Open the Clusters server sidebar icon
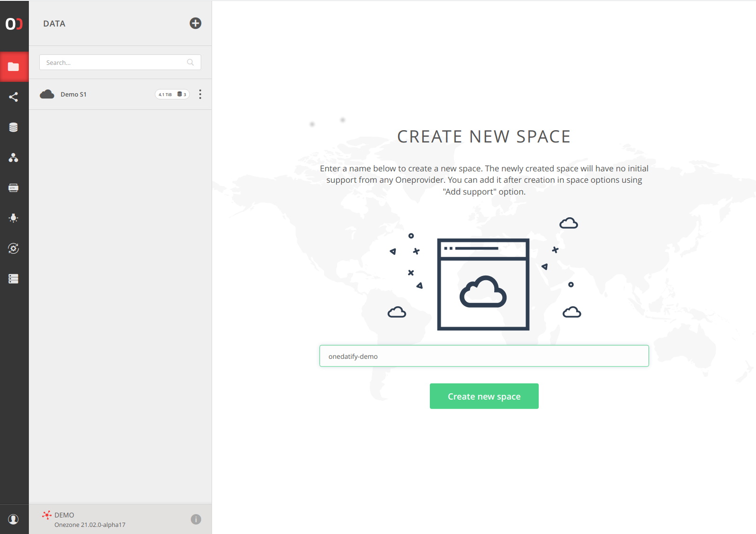This screenshot has height=534, width=756. [x=14, y=279]
